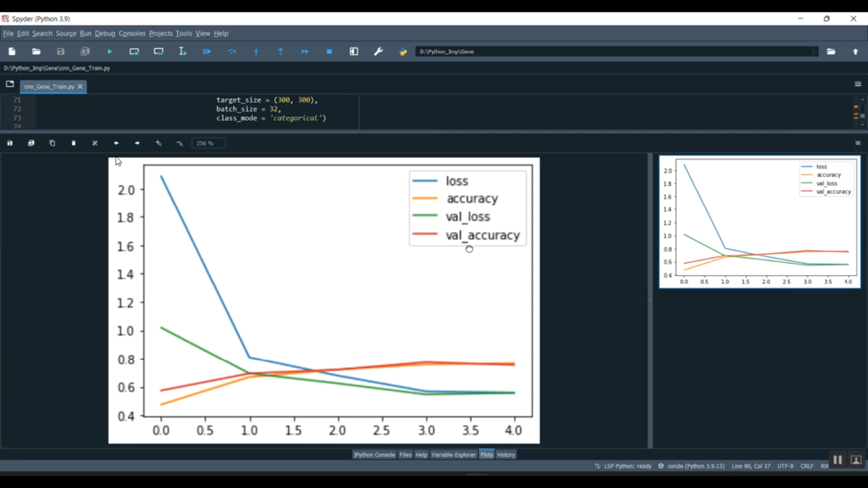Remove the current plot with the trash icon
Viewport: 868px width, 488px height.
(x=73, y=143)
